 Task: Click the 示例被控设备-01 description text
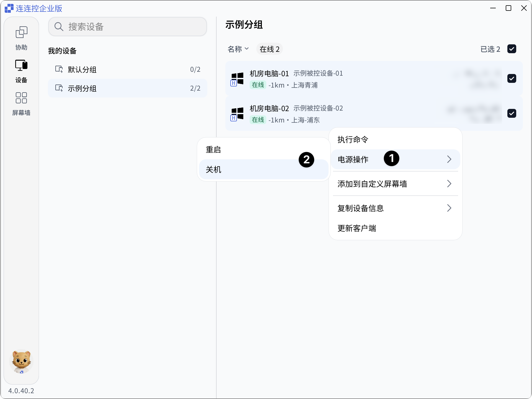point(318,73)
